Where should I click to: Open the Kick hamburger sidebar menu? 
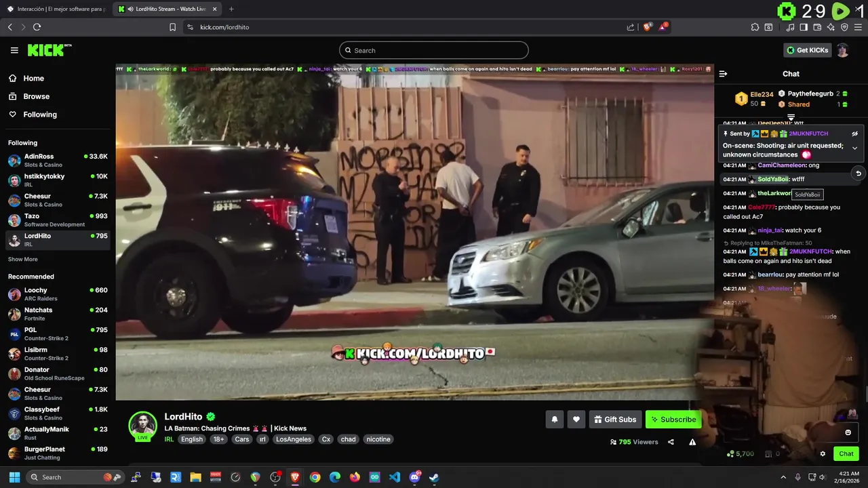click(x=14, y=50)
